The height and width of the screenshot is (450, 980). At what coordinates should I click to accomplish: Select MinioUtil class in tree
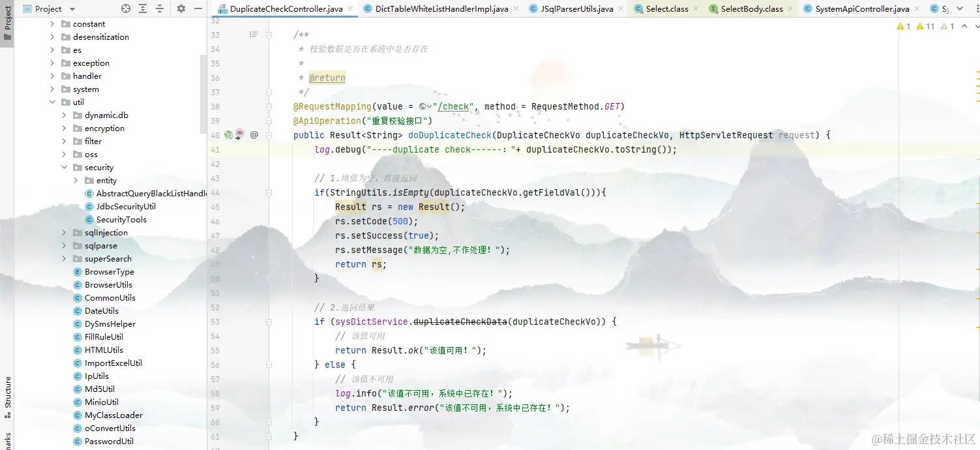point(96,402)
